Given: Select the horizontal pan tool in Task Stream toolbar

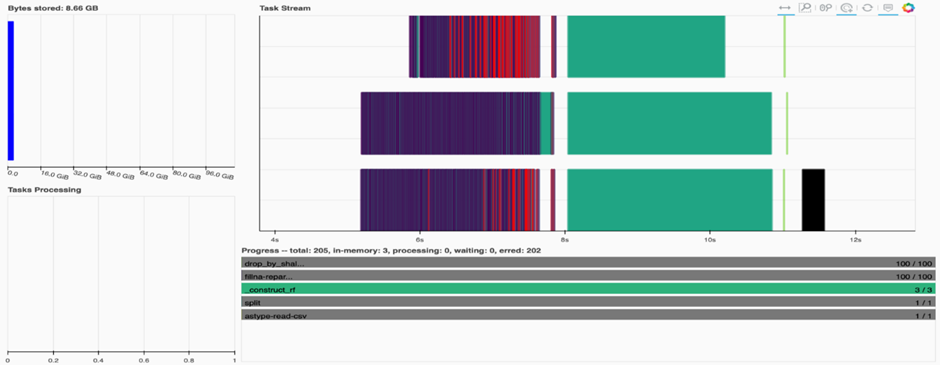Looking at the screenshot, I should (x=785, y=8).
